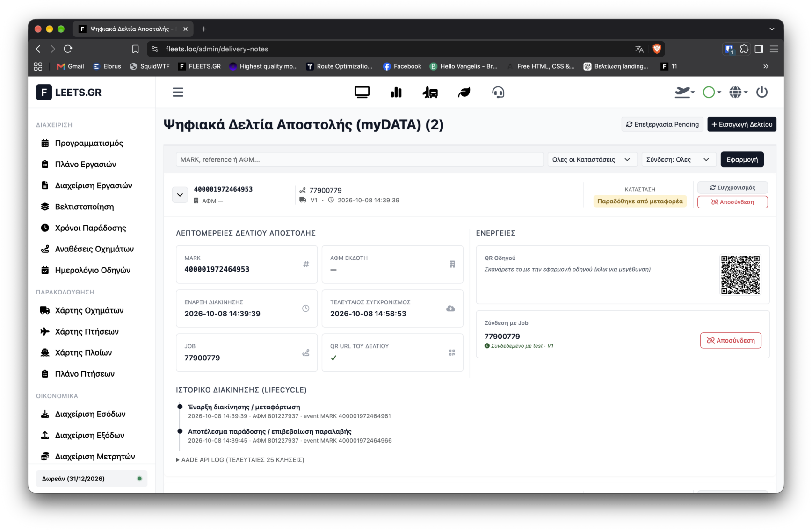812x530 pixels.
Task: Open Πλάνο Εργασιών in the sidebar
Action: pyautogui.click(x=86, y=164)
